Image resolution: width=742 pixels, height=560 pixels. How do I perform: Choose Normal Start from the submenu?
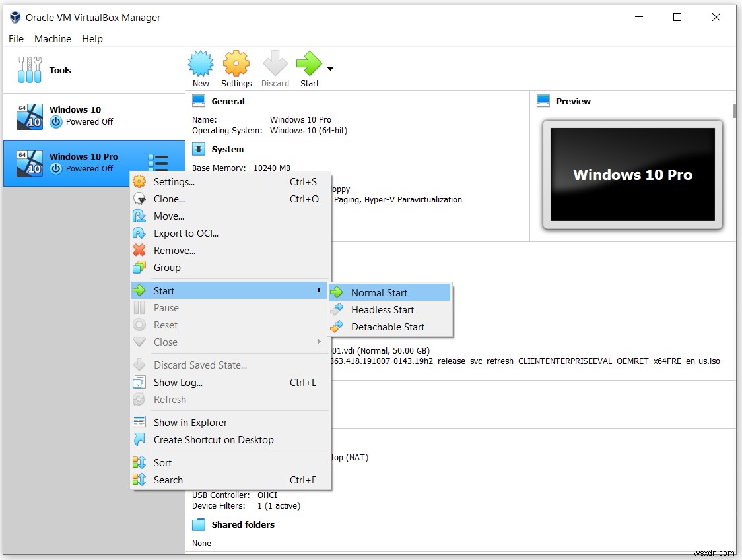coord(380,292)
